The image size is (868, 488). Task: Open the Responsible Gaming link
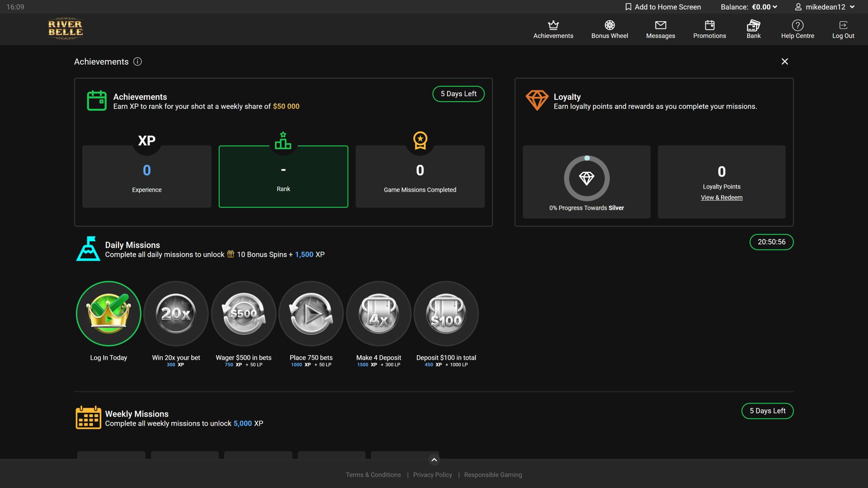pos(493,475)
